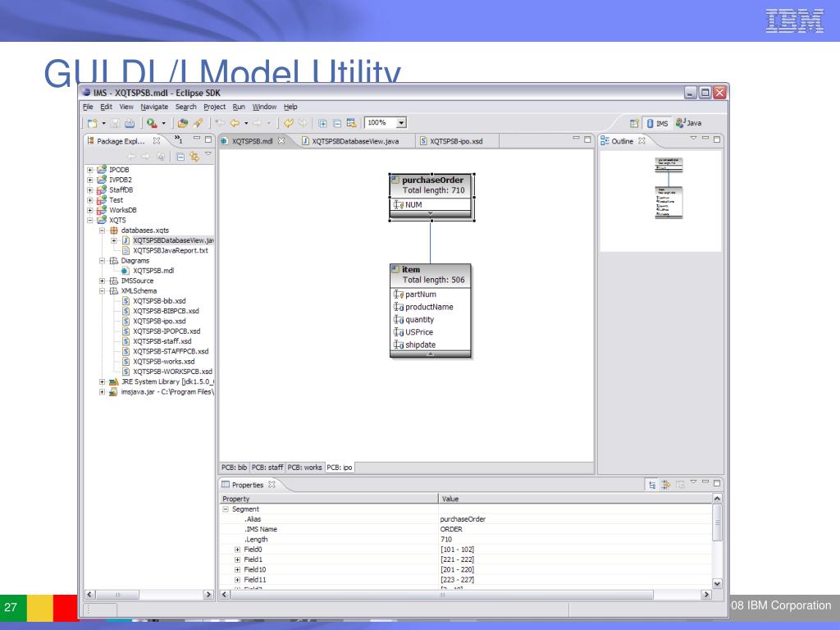
Task: Select XQTSPSB.mdl in the Diagrams folder
Action: pos(153,271)
